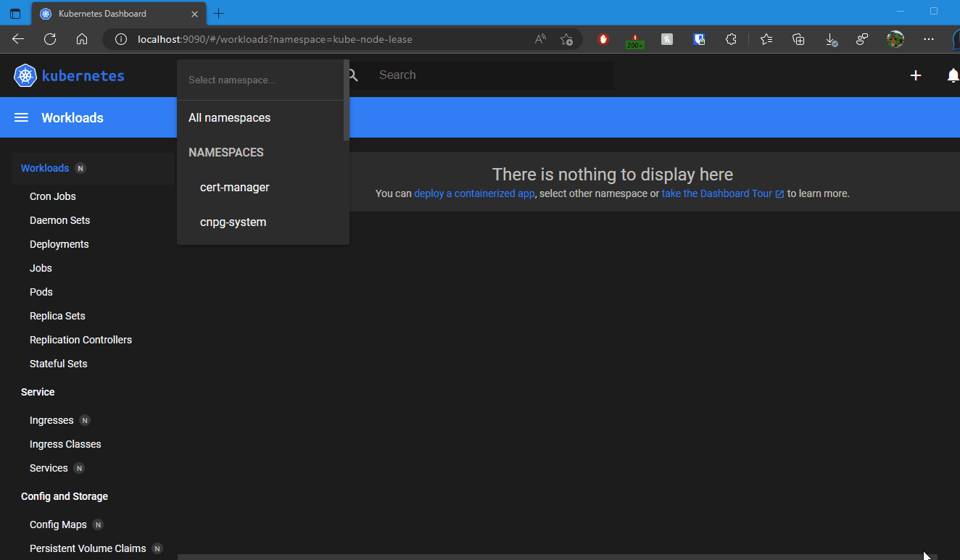The width and height of the screenshot is (960, 560).
Task: Click the namespace dropdown scrollbar
Action: (x=346, y=100)
